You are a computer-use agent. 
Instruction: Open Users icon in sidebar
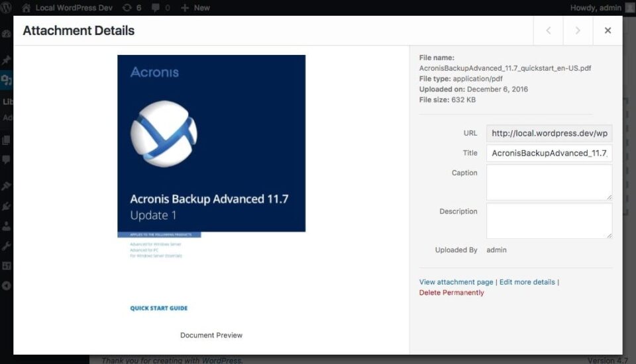coord(6,226)
